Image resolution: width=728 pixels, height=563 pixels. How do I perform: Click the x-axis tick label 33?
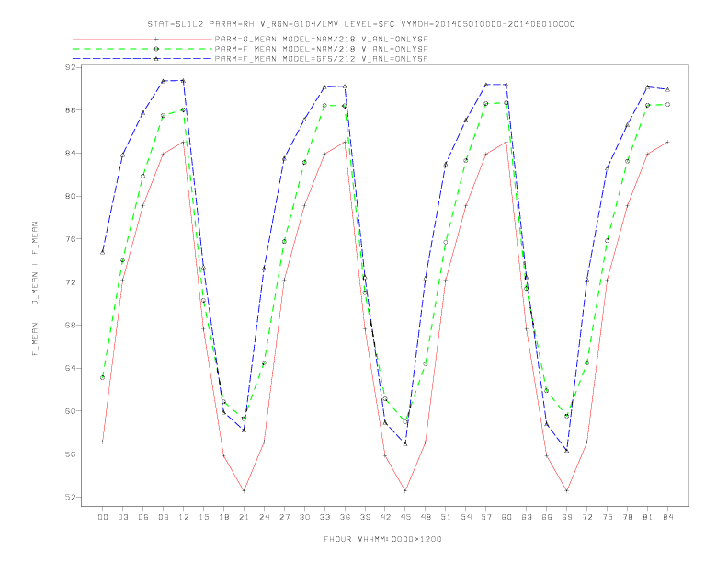click(x=324, y=517)
